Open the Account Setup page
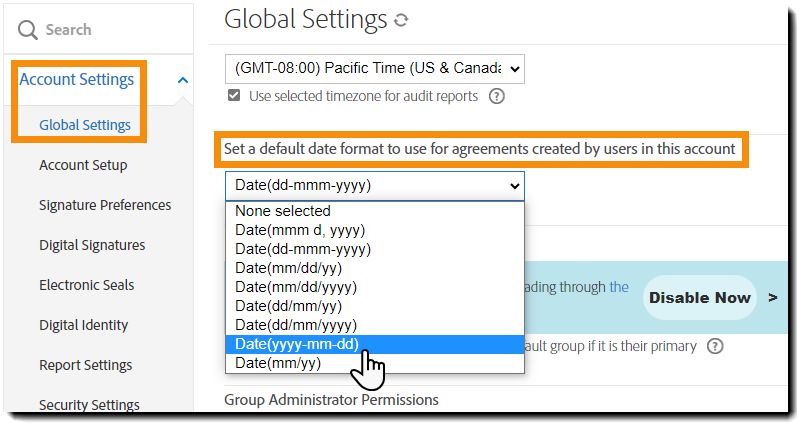The height and width of the screenshot is (423, 797). 83,165
